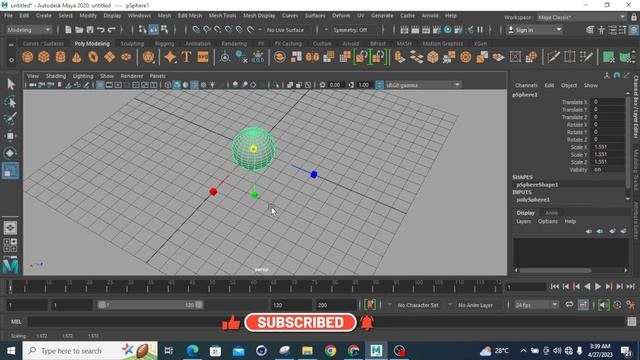Screen dimensions: 640x360
Task: Toggle the Channel Box panel icon
Action: (x=634, y=30)
